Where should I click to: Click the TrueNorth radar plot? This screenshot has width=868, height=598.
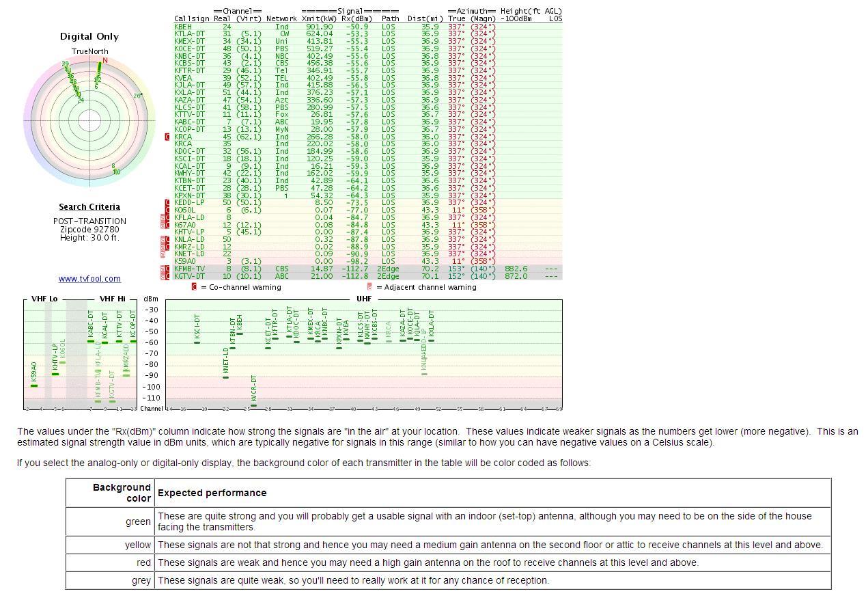tap(89, 121)
